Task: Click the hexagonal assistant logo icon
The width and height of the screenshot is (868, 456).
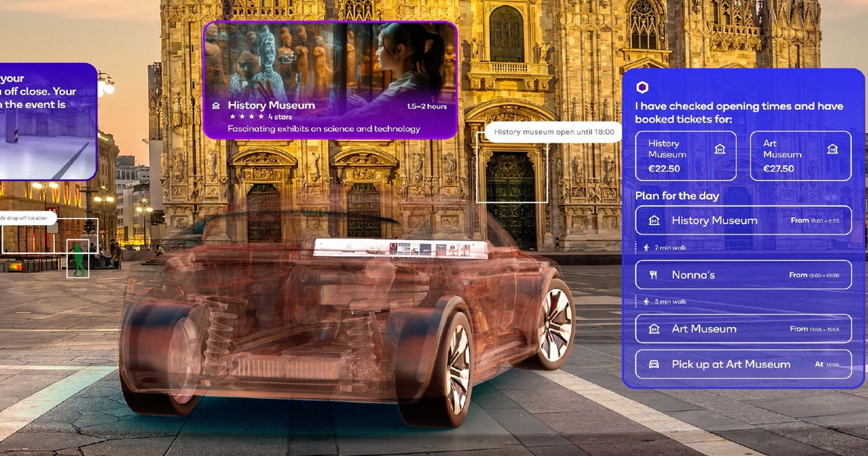Action: pos(642,87)
